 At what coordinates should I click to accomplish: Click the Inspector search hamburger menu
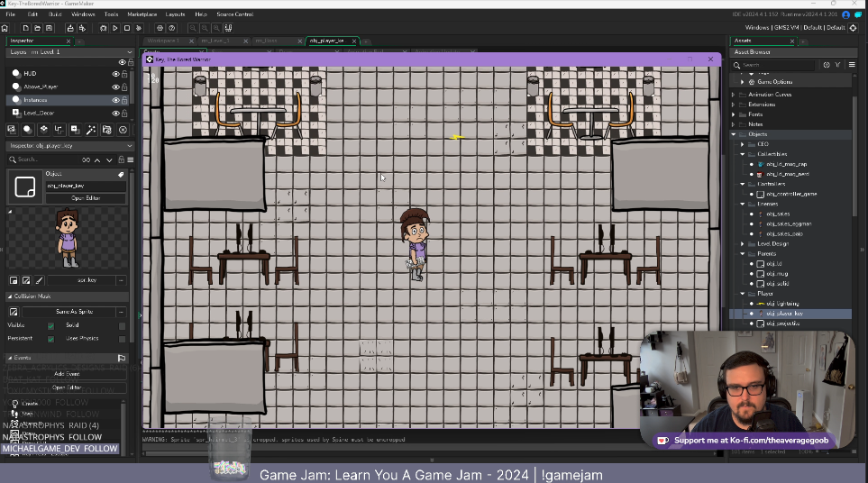point(131,159)
